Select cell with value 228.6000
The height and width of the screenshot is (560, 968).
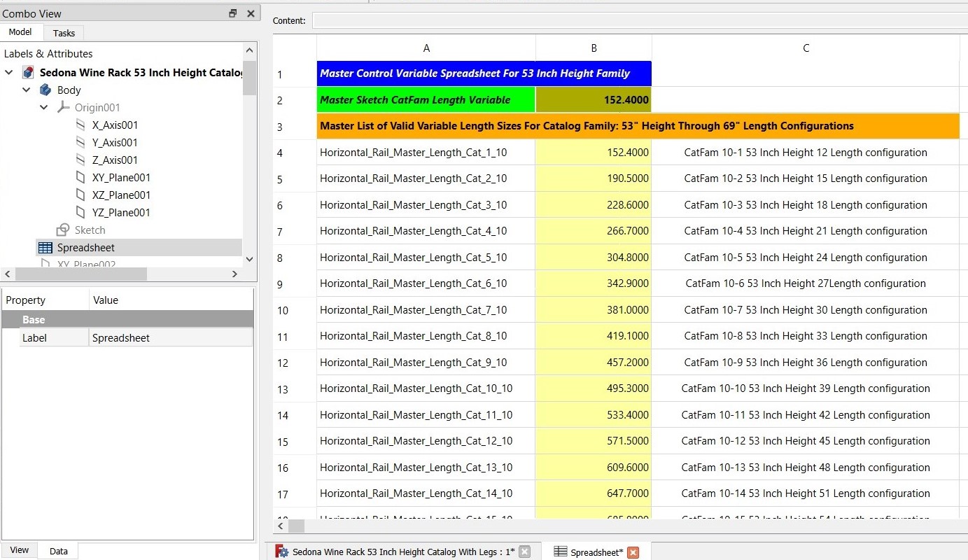click(x=594, y=205)
